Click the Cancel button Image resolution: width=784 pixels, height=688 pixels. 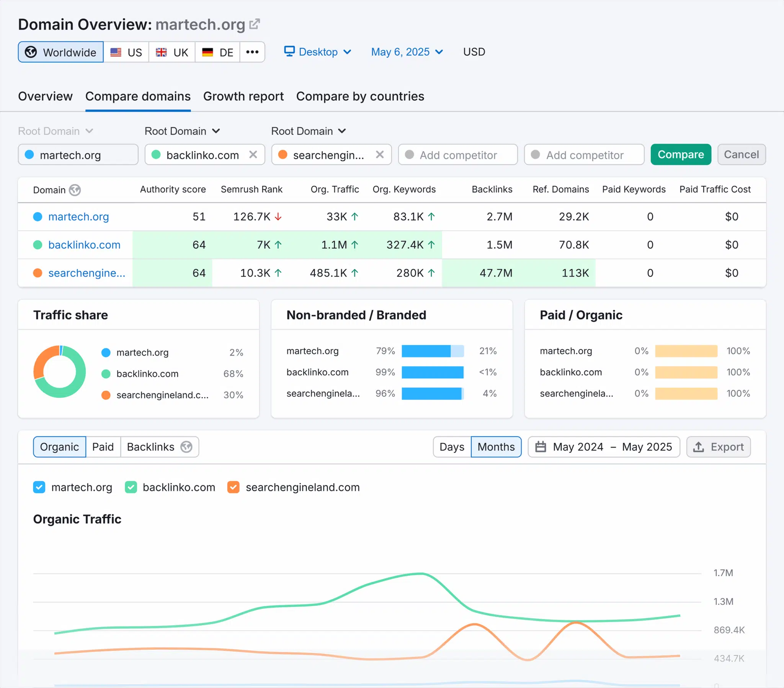[742, 154]
